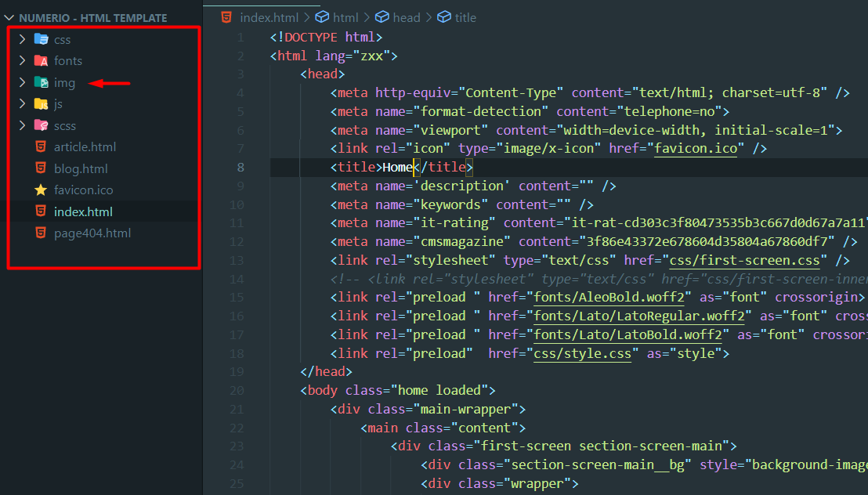
Task: Click the "main-wrapper" class value
Action: click(x=465, y=409)
